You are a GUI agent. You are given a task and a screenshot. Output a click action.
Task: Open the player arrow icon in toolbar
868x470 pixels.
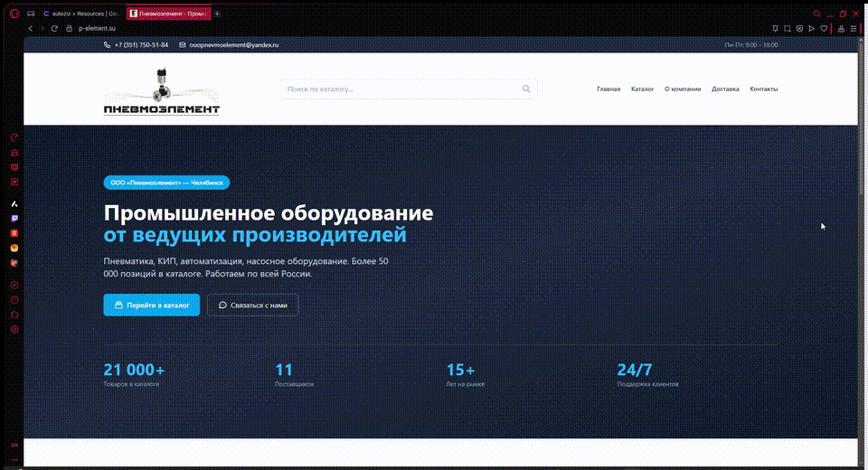812,28
